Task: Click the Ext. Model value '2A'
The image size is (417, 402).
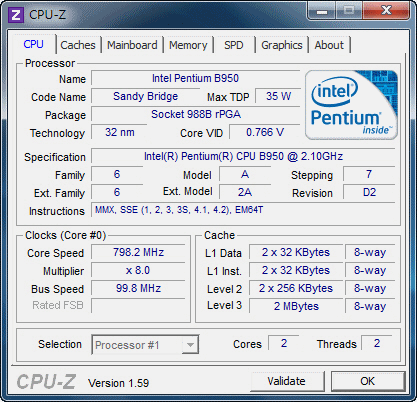Action: click(245, 192)
